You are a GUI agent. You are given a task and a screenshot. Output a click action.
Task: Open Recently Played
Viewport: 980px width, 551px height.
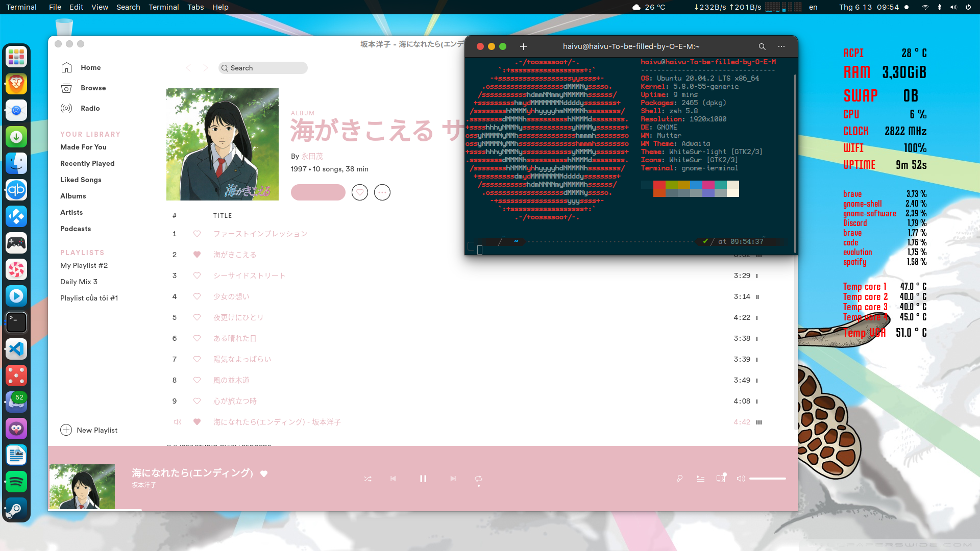point(87,163)
